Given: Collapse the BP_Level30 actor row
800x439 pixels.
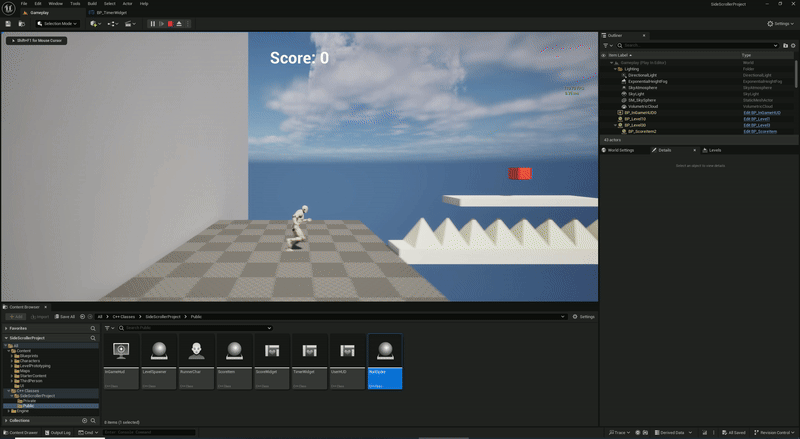Looking at the screenshot, I should (x=615, y=125).
